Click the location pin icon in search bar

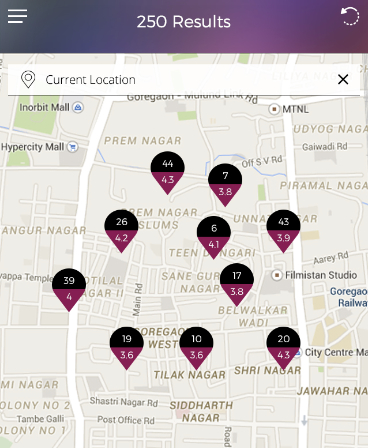coord(28,79)
